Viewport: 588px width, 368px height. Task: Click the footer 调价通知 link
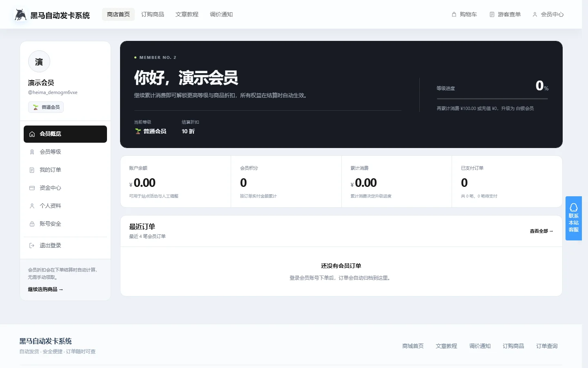click(x=480, y=346)
